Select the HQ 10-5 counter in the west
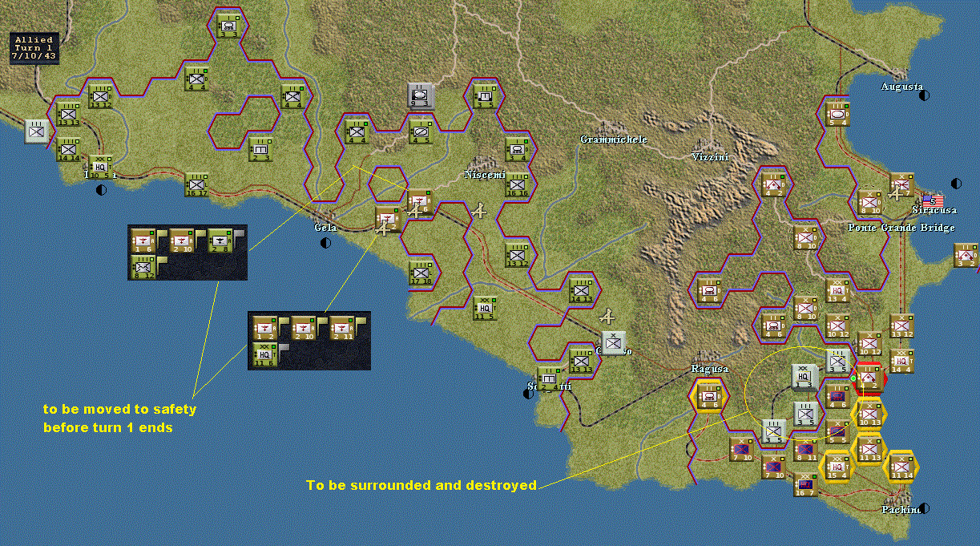Viewport: 980px width, 546px height. (99, 167)
